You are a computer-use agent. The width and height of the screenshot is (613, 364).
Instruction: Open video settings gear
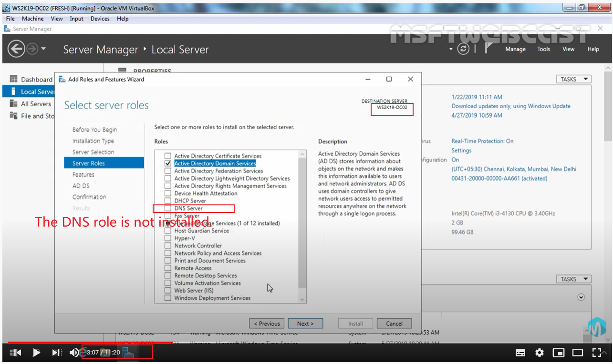pos(540,353)
